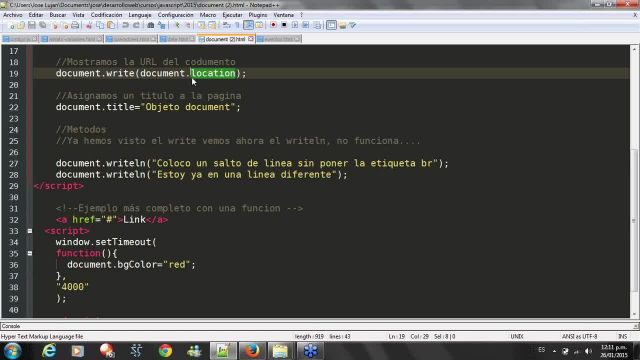Open the file explorer taskbar icon

[280, 351]
